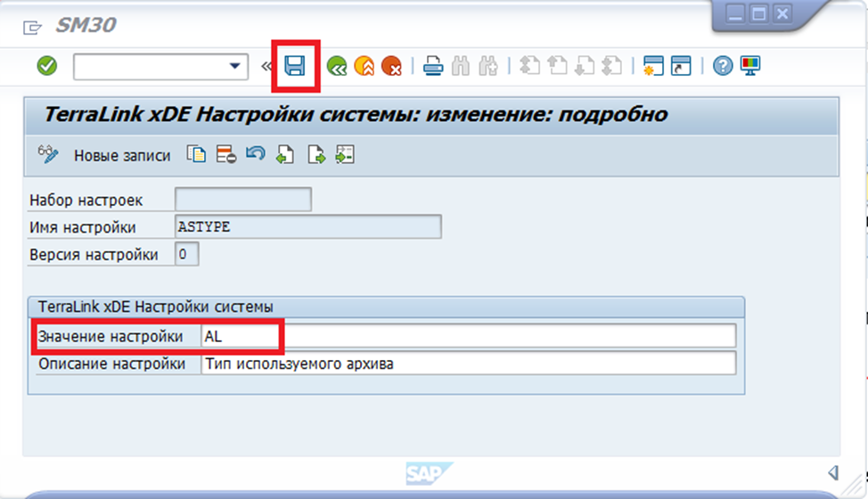The width and height of the screenshot is (868, 499).
Task: Click the Undo Change arrow icon
Action: 255,154
